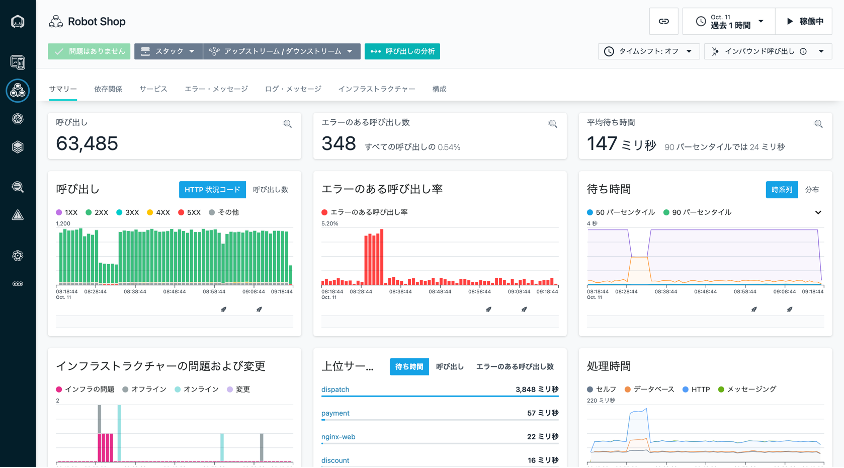This screenshot has width=844, height=468.
Task: Click the 稼働中 live button
Action: click(x=804, y=22)
